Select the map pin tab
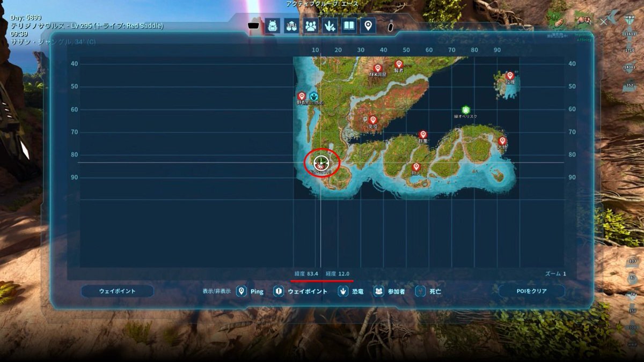The width and height of the screenshot is (644, 362). point(368,26)
